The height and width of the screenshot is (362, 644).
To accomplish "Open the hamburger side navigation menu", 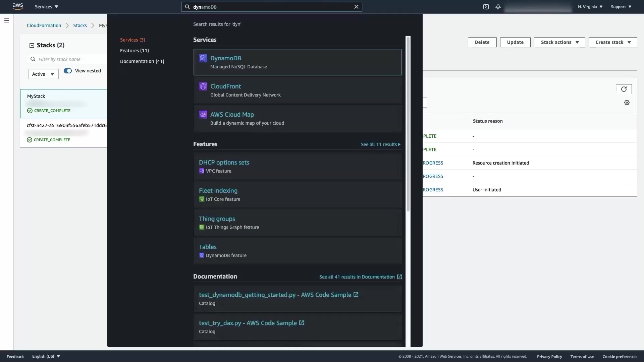I will 7,20.
